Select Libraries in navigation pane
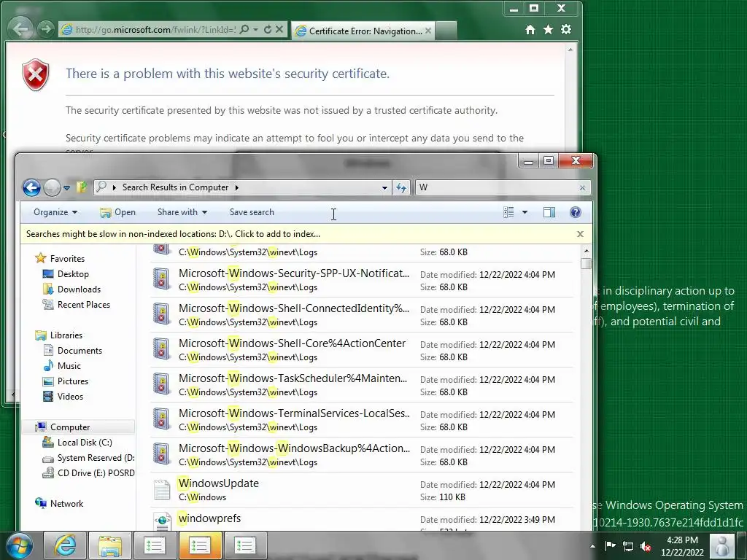The image size is (747, 560). point(59,335)
